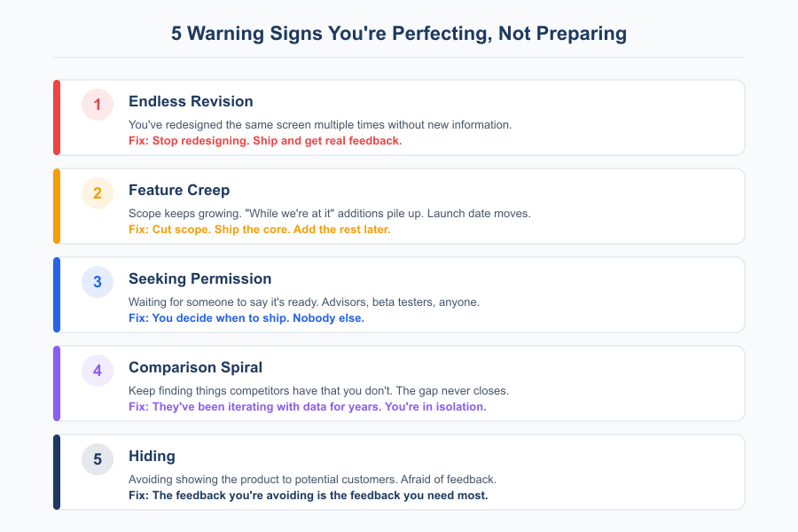Screen dimensions: 798x532
Task: Click the 'Scope keeps growing' description text
Action: point(330,214)
